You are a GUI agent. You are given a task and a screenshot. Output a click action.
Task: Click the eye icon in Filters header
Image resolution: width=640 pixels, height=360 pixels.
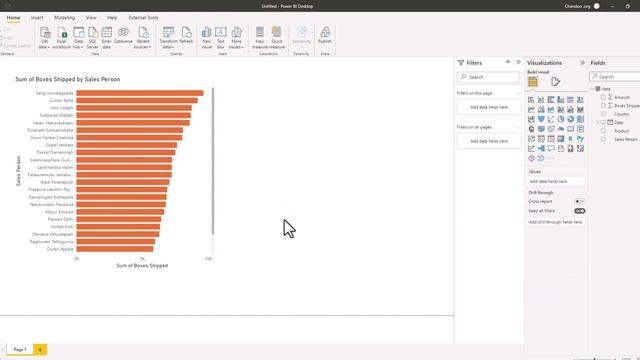(508, 62)
